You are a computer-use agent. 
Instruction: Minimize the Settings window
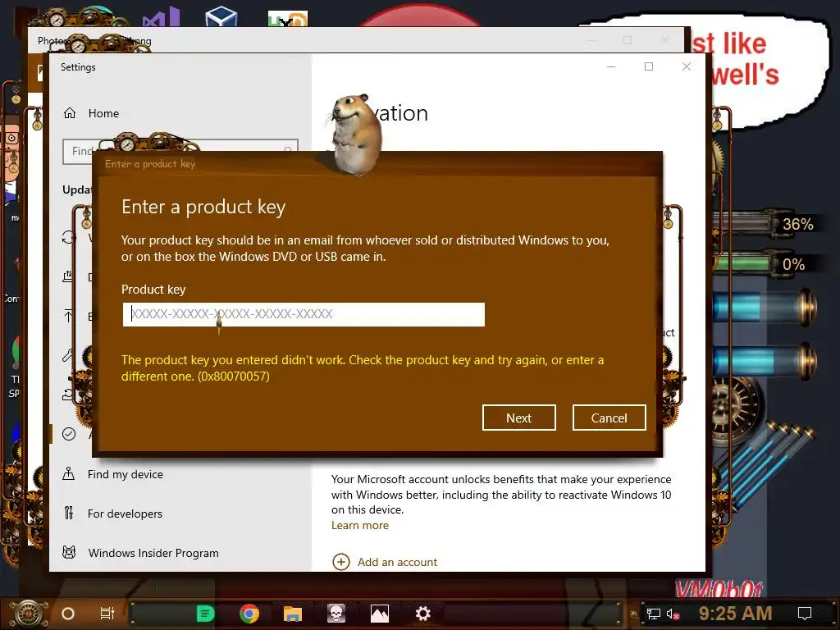[610, 66]
